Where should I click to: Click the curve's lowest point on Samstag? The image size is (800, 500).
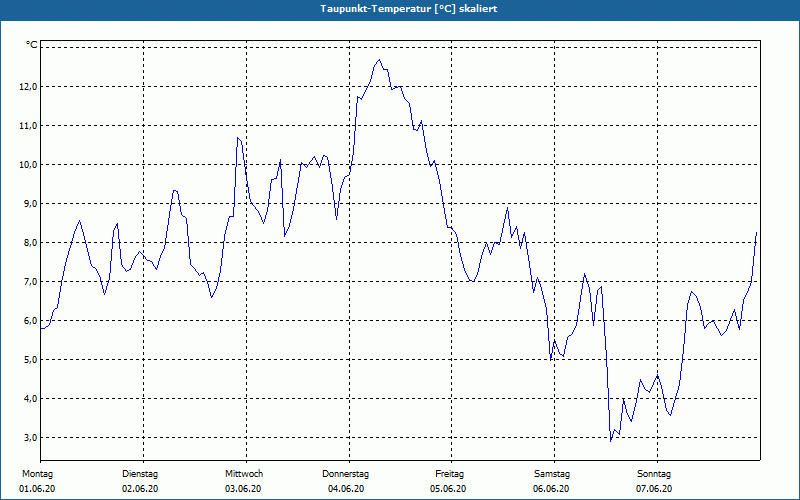(611, 441)
